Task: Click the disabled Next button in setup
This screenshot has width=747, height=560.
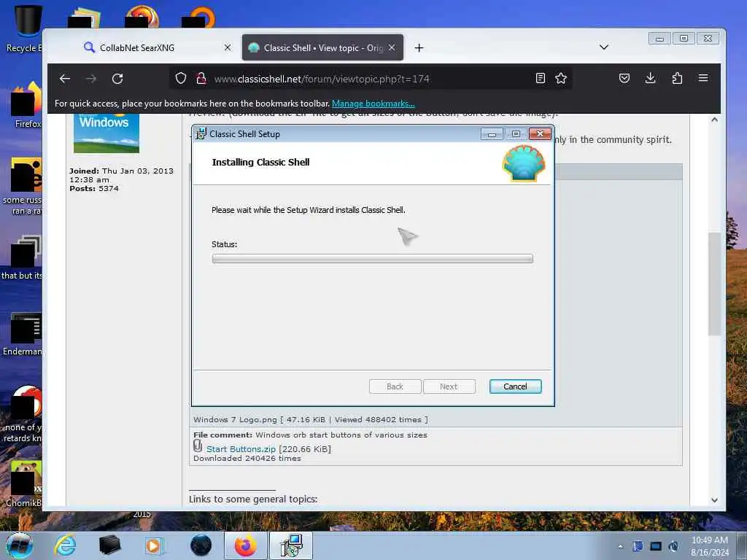Action: 449,386
